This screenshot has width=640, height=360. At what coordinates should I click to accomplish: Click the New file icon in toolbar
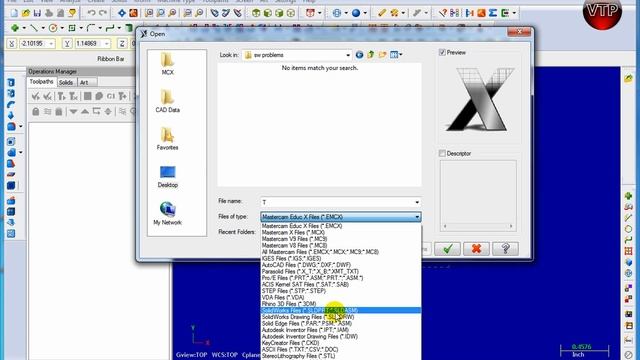coord(14,13)
